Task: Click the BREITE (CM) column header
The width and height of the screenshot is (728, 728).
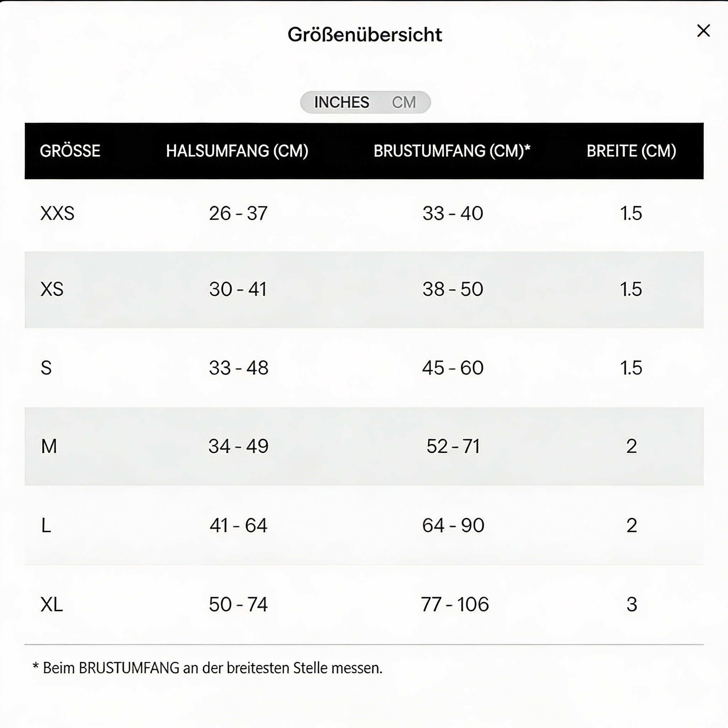Action: pyautogui.click(x=631, y=151)
